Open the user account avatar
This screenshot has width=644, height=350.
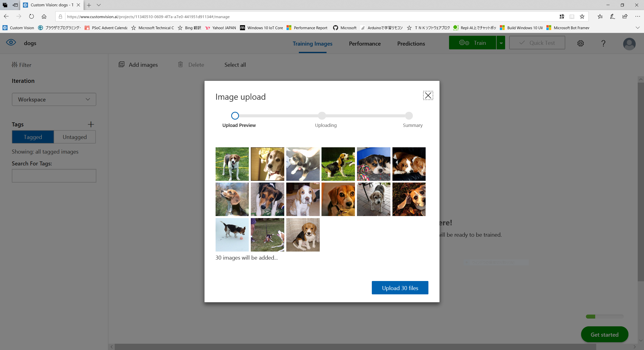[x=629, y=44]
